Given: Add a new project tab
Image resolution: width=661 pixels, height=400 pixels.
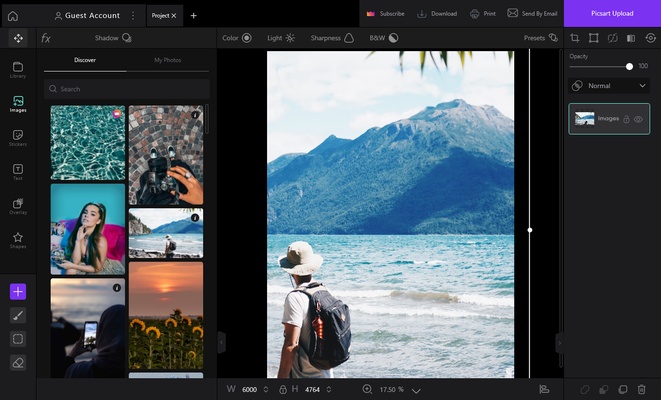Looking at the screenshot, I should (x=193, y=16).
